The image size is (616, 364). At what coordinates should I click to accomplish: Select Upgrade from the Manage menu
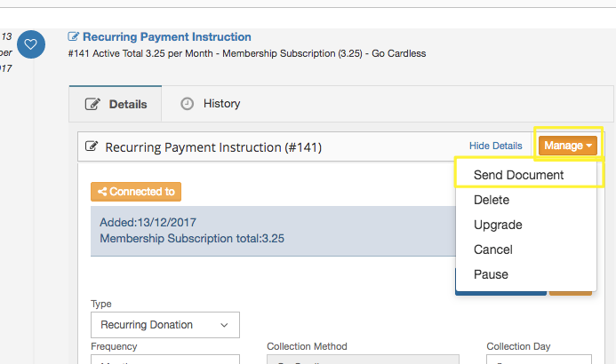(498, 225)
